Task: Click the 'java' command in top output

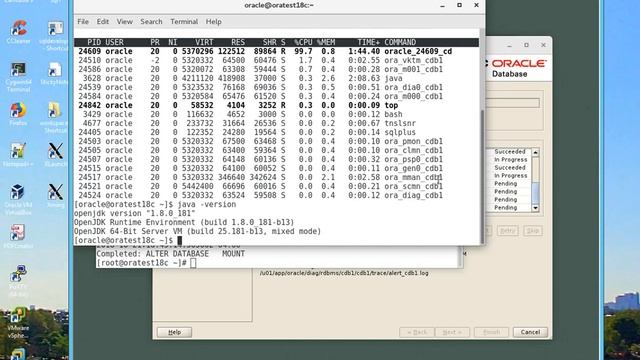Action: [x=393, y=78]
